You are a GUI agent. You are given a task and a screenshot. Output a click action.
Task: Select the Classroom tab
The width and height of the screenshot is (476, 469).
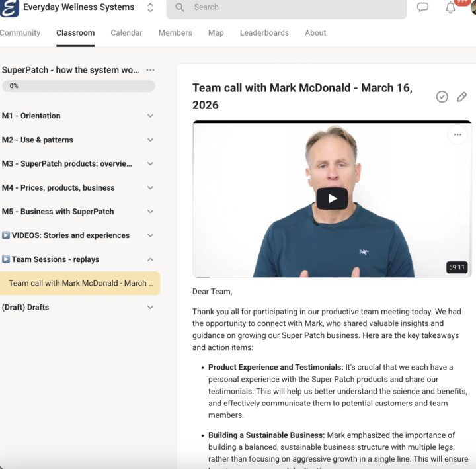coord(75,33)
